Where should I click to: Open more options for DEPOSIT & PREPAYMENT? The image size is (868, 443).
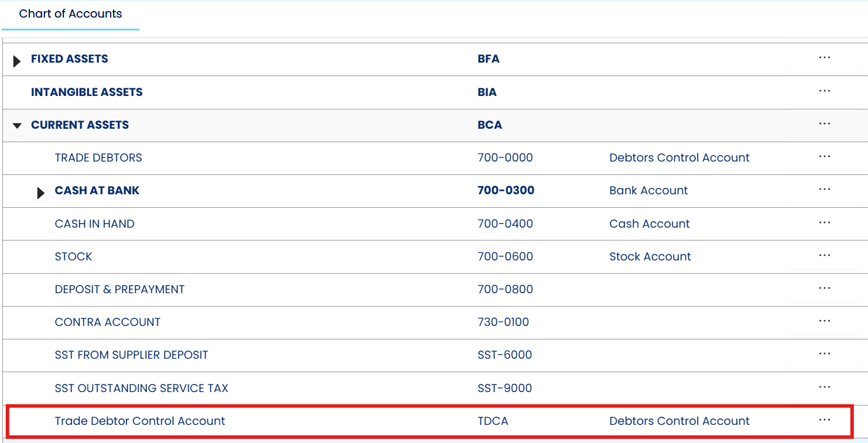pos(824,289)
